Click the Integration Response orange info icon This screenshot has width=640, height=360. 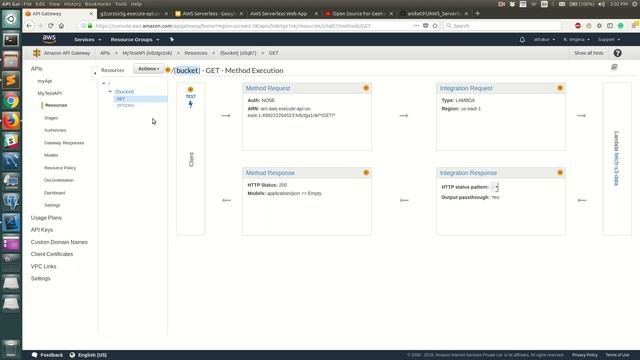pyautogui.click(x=560, y=173)
